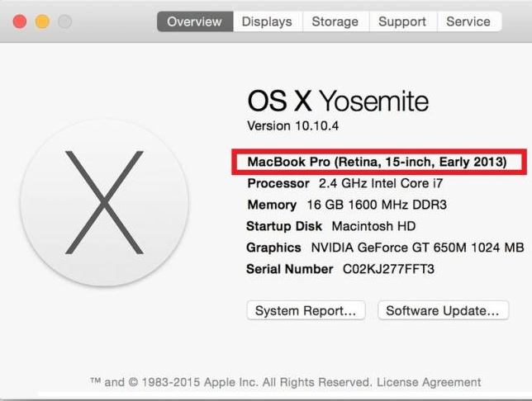Viewport: 532px width, 401px height.
Task: Click the NVIDIA GeForce graphics value
Action: coord(417,248)
